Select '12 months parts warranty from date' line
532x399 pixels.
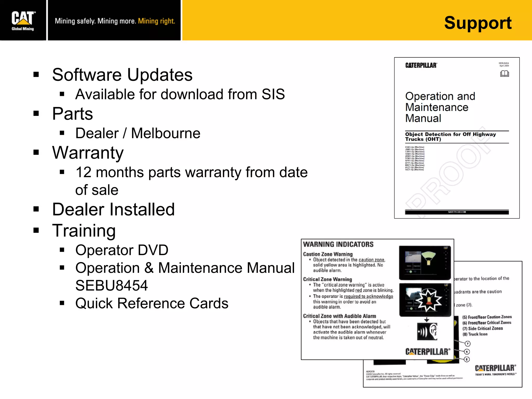191,172
